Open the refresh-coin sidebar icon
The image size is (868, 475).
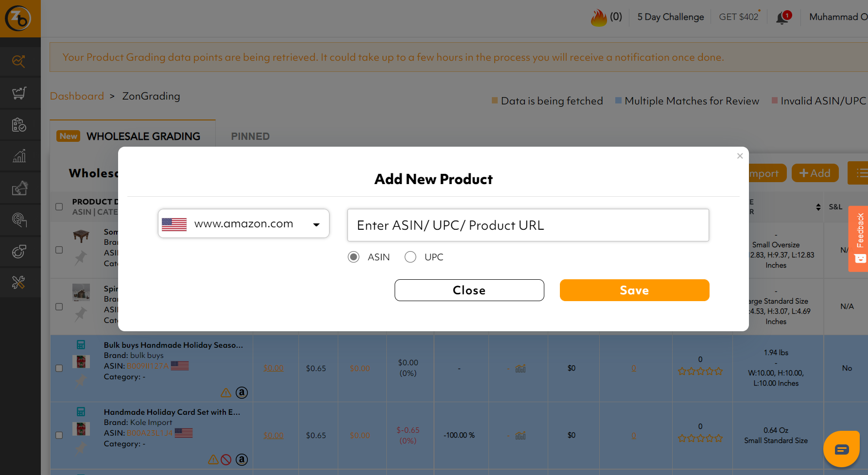pyautogui.click(x=19, y=252)
